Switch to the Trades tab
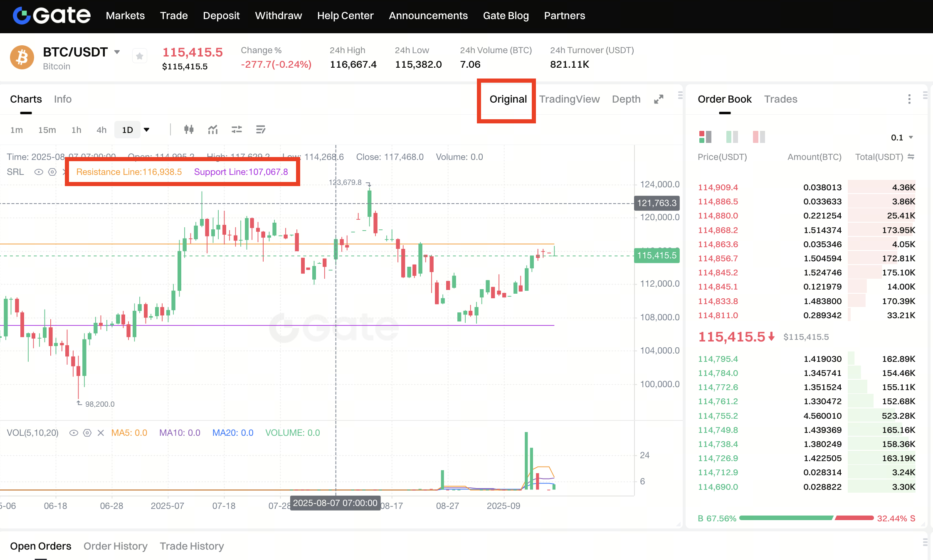Viewport: 933px width, 560px height. point(780,99)
